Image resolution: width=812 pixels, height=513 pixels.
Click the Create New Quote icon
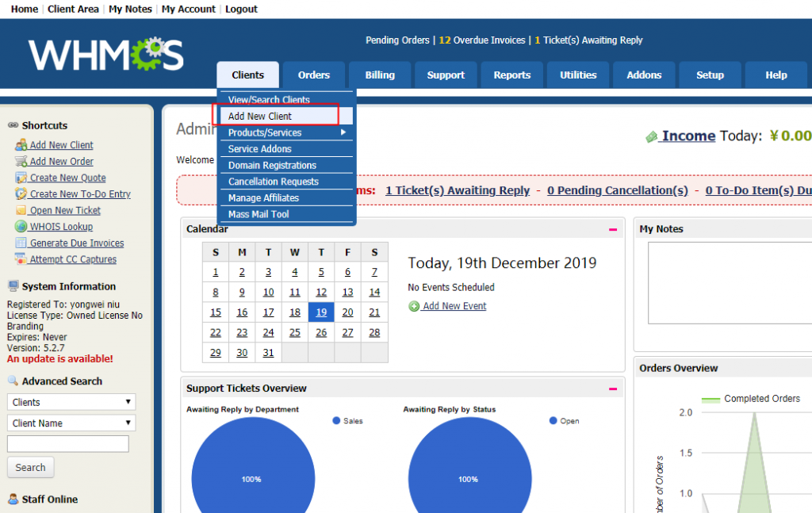[21, 178]
